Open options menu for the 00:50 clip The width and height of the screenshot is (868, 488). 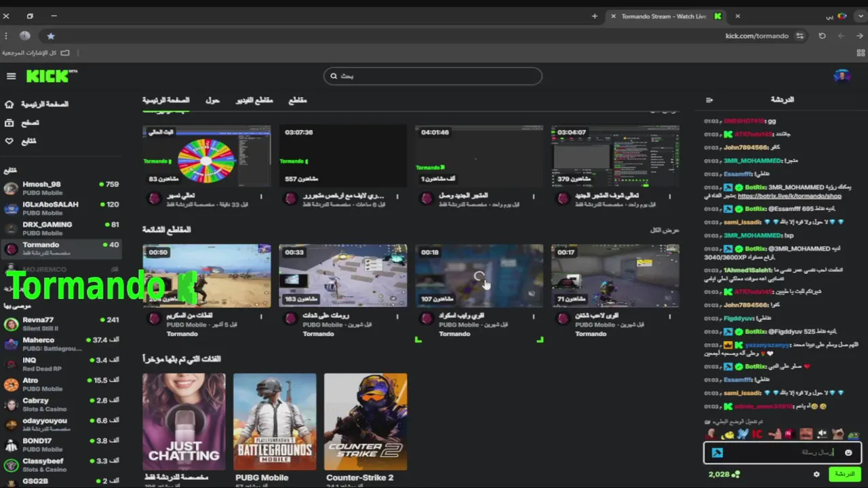pyautogui.click(x=261, y=317)
